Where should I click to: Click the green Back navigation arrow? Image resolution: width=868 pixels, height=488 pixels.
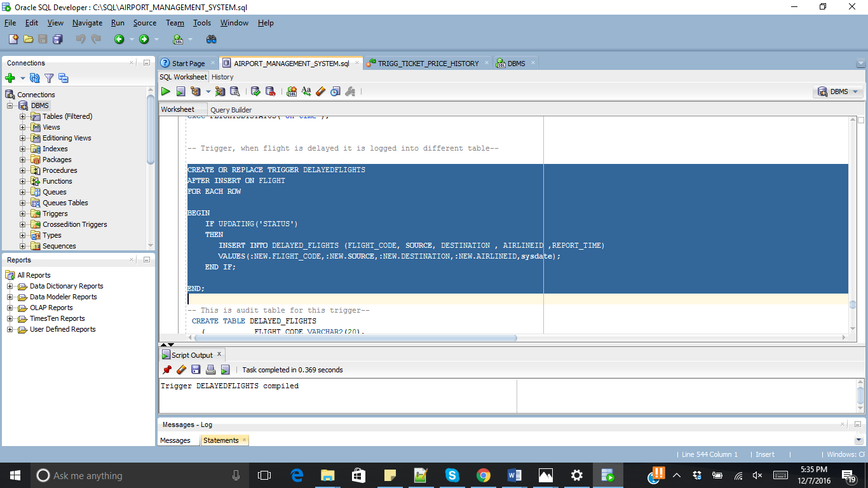pos(119,39)
